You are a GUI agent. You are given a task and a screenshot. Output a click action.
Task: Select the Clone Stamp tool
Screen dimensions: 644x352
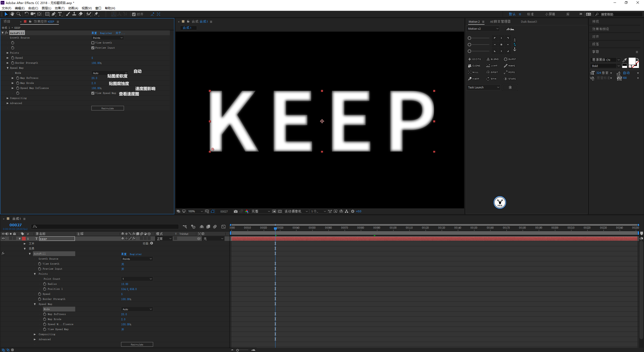point(74,14)
